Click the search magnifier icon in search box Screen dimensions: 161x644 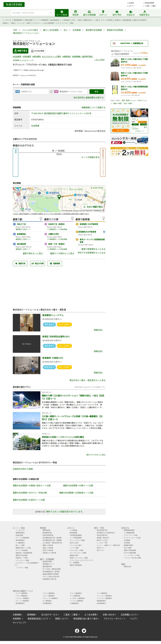[51, 13]
